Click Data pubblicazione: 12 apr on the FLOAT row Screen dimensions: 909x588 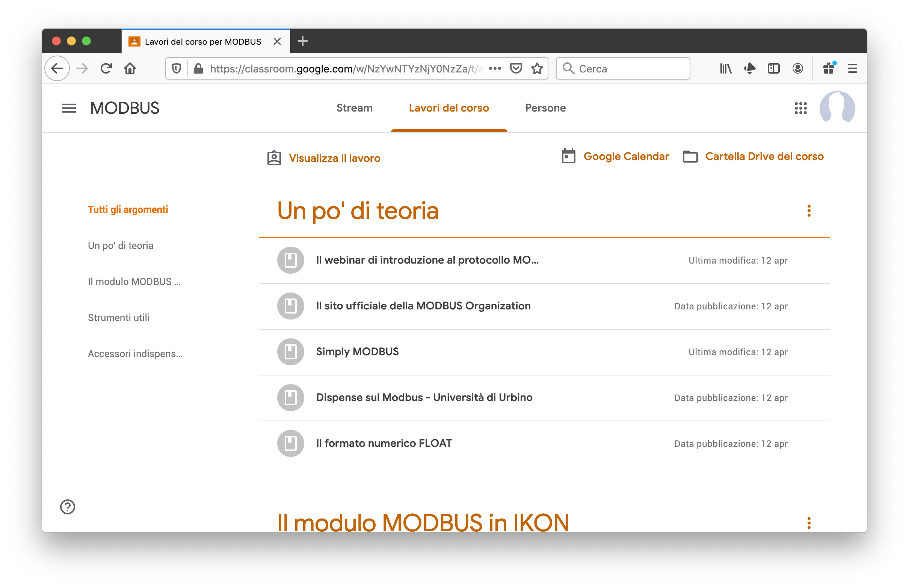(731, 444)
